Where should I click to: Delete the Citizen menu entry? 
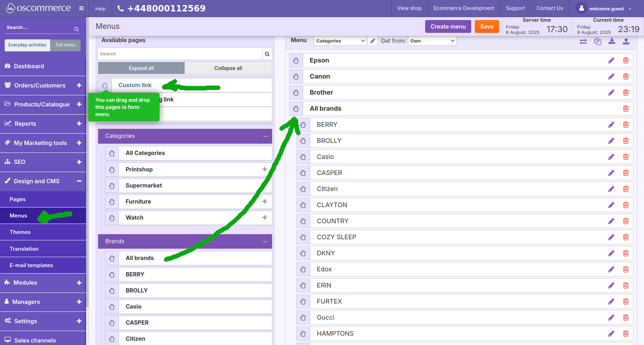click(x=626, y=189)
